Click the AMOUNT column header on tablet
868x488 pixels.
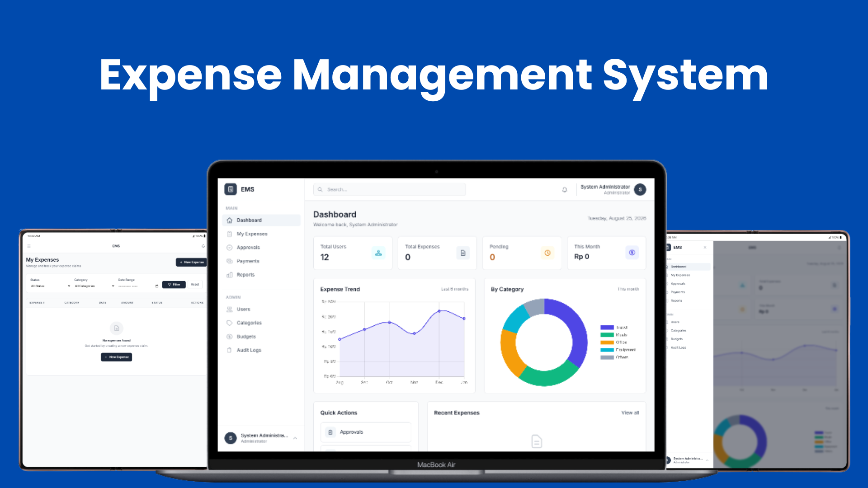pos(127,303)
